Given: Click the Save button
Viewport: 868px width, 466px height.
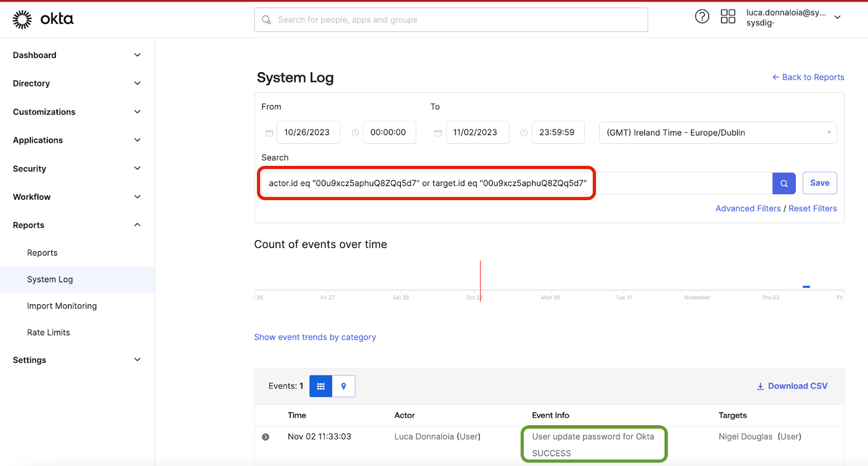Looking at the screenshot, I should point(819,183).
